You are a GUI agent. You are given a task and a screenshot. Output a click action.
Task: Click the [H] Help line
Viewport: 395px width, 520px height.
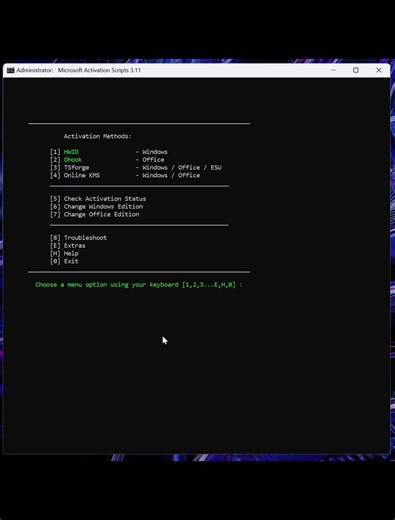pos(64,253)
